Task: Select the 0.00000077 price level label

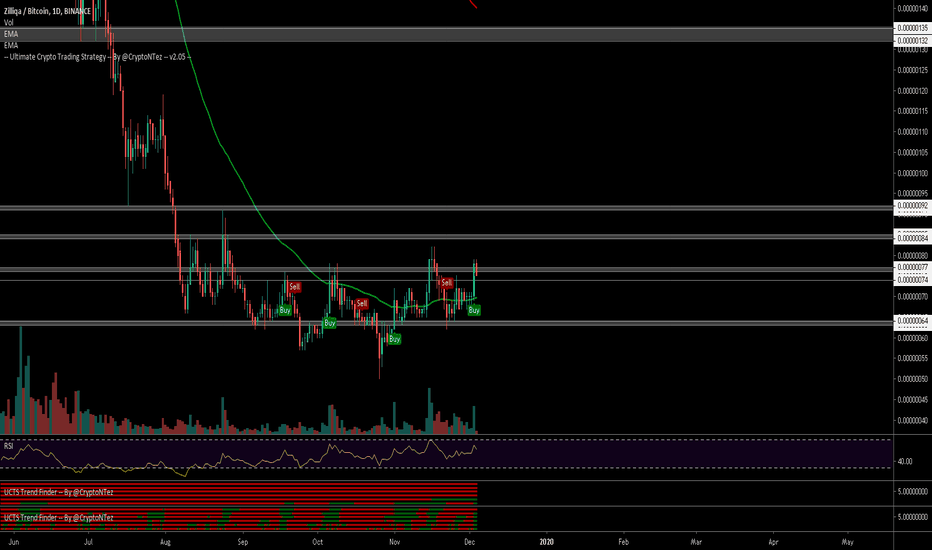Action: click(x=912, y=268)
